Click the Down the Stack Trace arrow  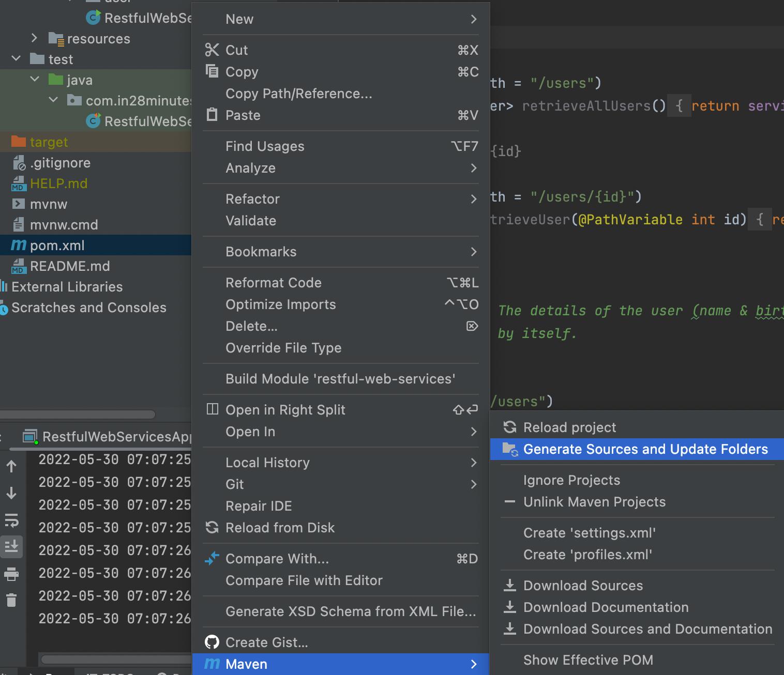[x=11, y=493]
